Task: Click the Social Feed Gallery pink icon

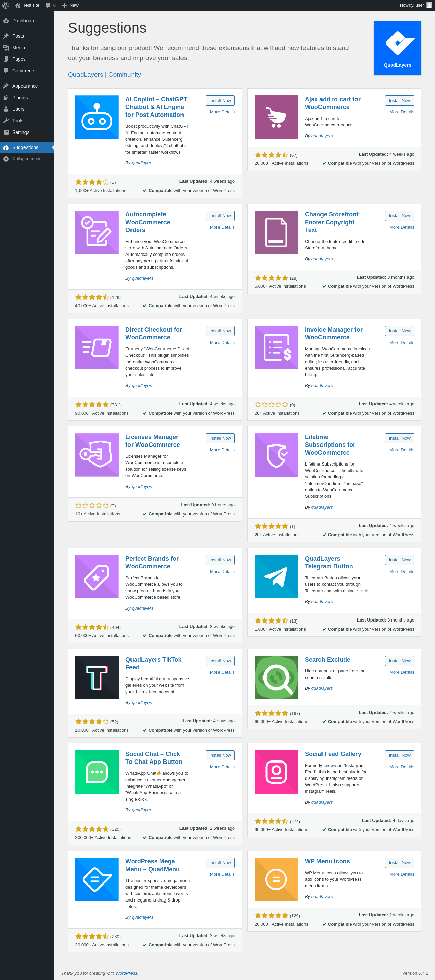Action: (276, 771)
